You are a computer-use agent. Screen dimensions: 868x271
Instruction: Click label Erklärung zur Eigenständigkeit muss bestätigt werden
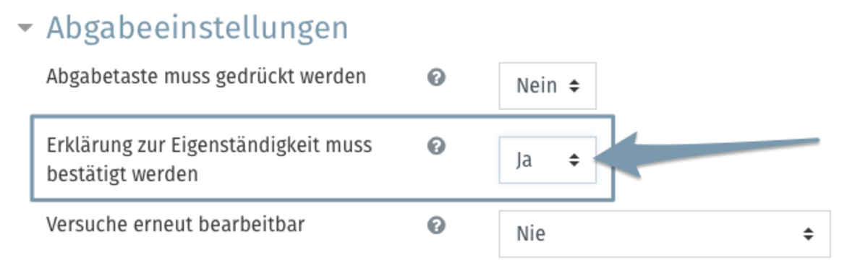[209, 159]
